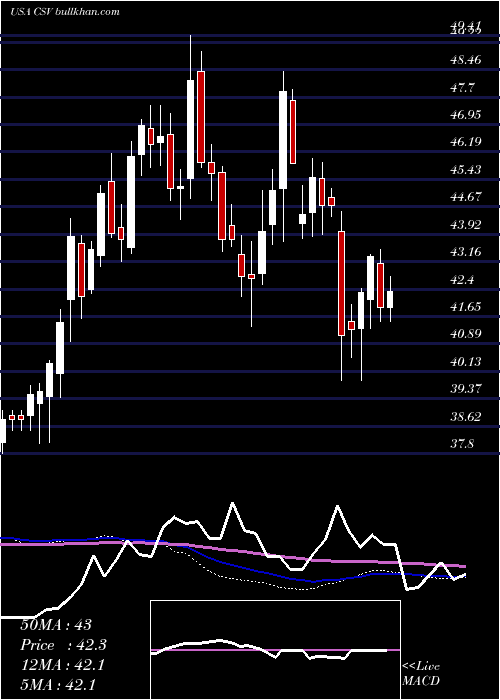The image size is (500, 700).
Task: Click the '<<Live MACD' label
Action: tap(421, 673)
